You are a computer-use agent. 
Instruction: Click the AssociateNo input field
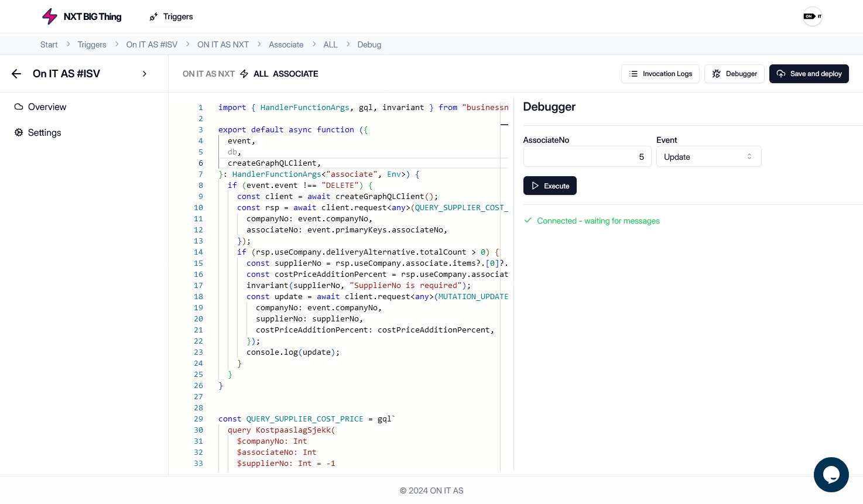point(587,157)
